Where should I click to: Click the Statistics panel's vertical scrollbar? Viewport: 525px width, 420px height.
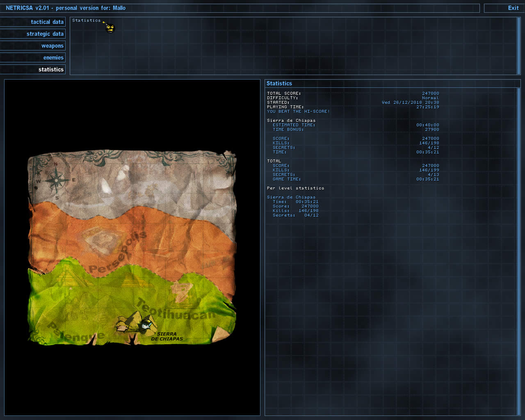pos(519,250)
